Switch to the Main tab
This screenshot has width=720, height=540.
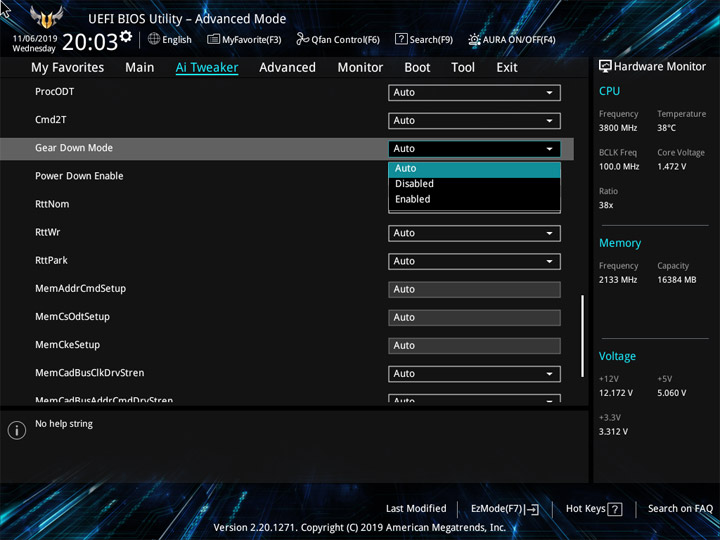point(140,68)
